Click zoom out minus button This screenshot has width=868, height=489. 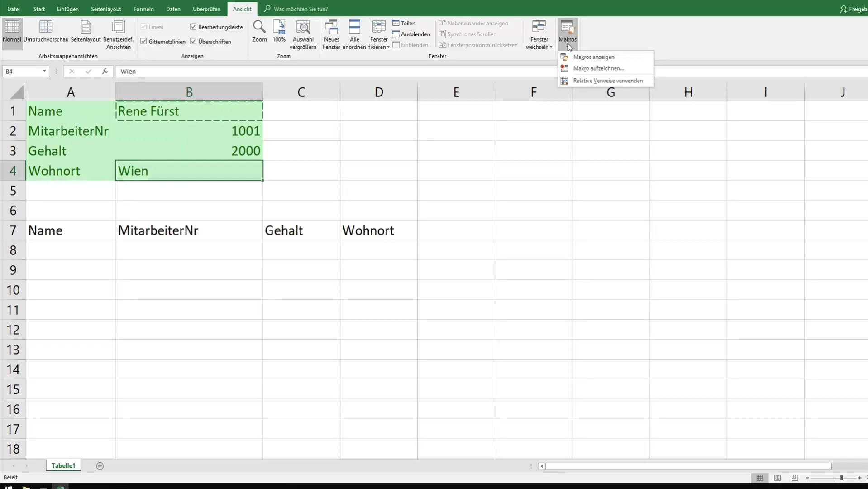click(x=807, y=478)
